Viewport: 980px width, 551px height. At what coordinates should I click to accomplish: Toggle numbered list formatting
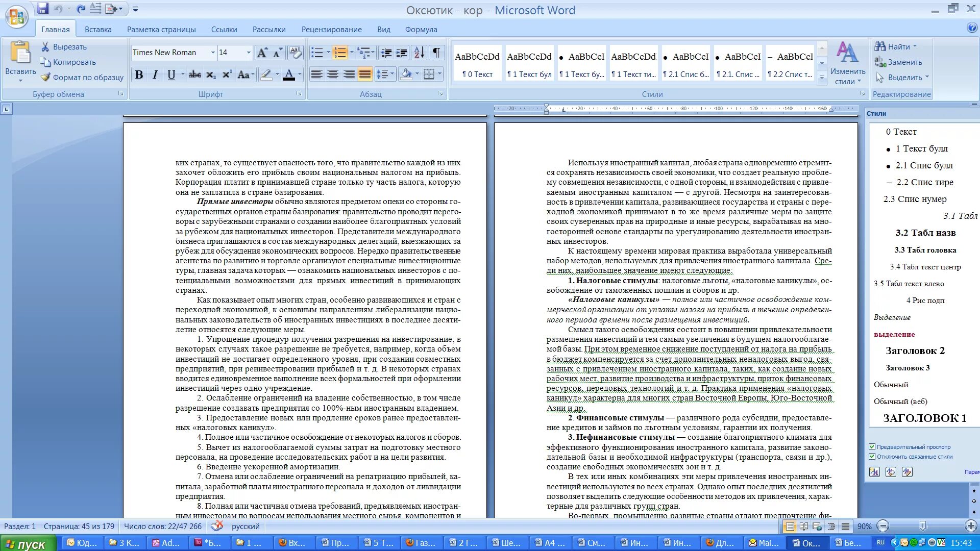tap(339, 53)
